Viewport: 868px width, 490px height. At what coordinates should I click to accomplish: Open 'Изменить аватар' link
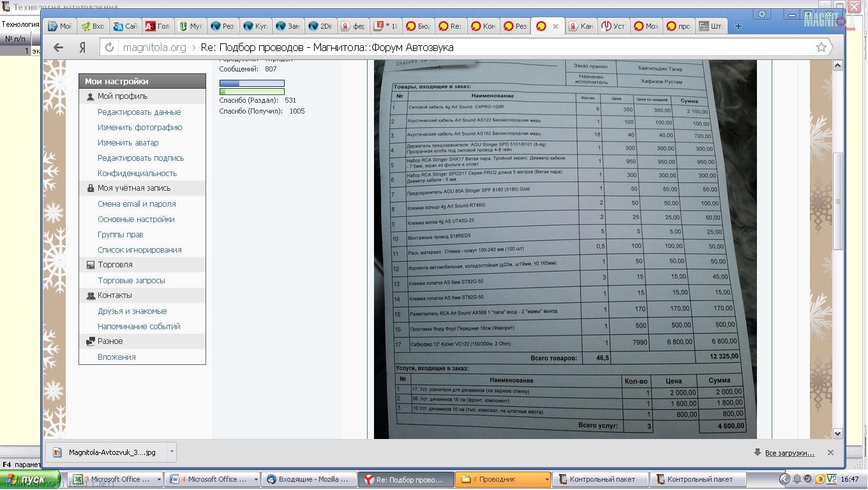pos(128,143)
